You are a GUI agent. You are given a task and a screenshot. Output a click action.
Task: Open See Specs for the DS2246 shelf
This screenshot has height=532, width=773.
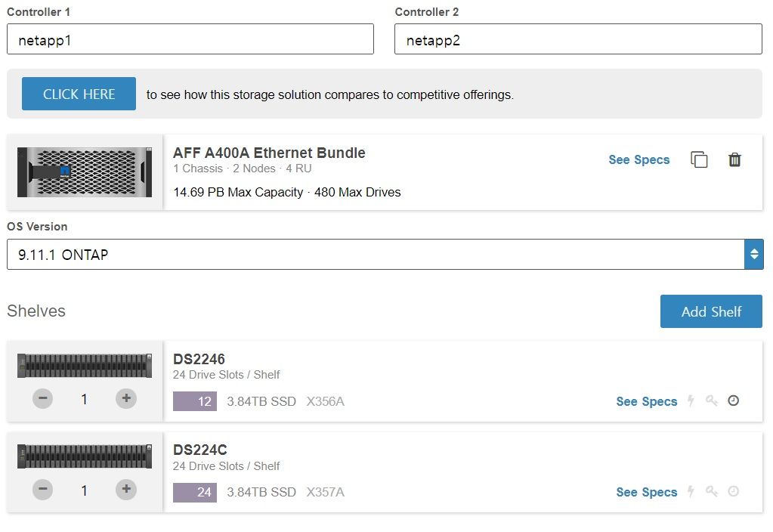click(x=646, y=401)
